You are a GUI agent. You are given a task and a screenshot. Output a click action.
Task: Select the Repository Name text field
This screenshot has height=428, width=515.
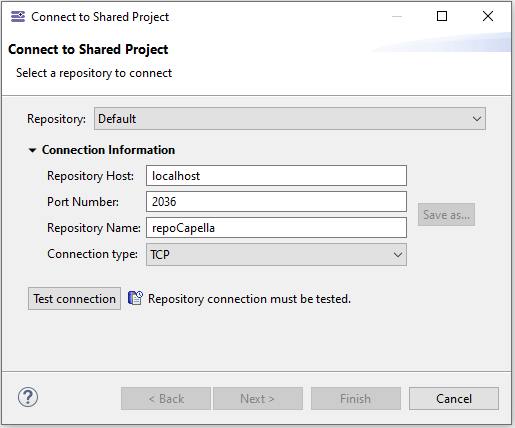(x=276, y=228)
